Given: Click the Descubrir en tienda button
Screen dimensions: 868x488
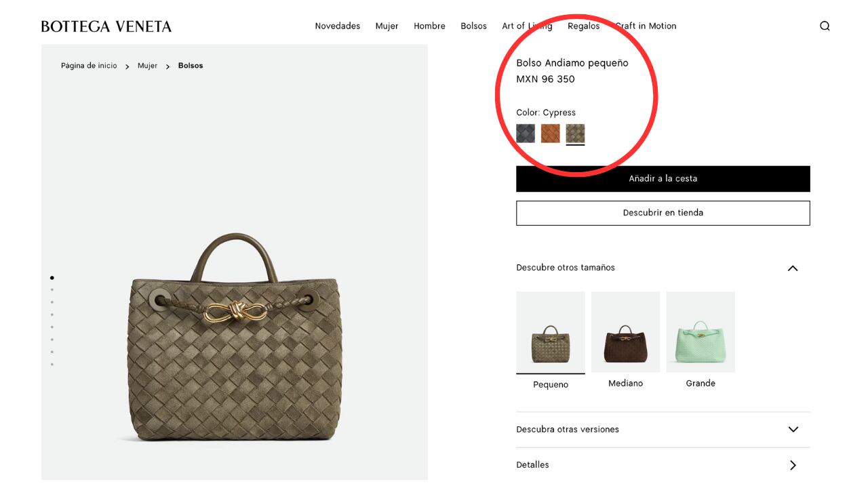Looking at the screenshot, I should 663,212.
